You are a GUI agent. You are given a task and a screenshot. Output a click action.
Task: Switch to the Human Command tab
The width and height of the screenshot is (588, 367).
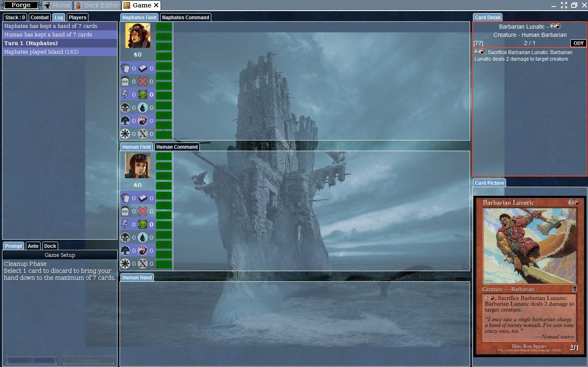coord(177,147)
